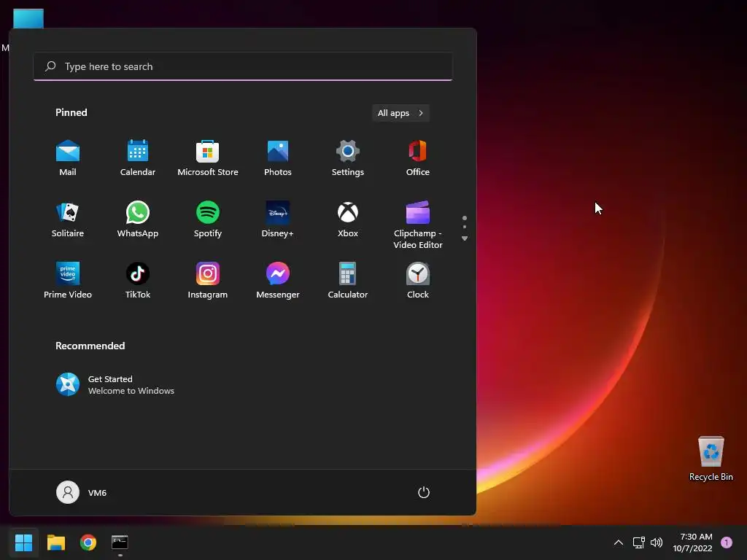The width and height of the screenshot is (747, 560).
Task: Select the first pinned page dot
Action: [x=465, y=218]
